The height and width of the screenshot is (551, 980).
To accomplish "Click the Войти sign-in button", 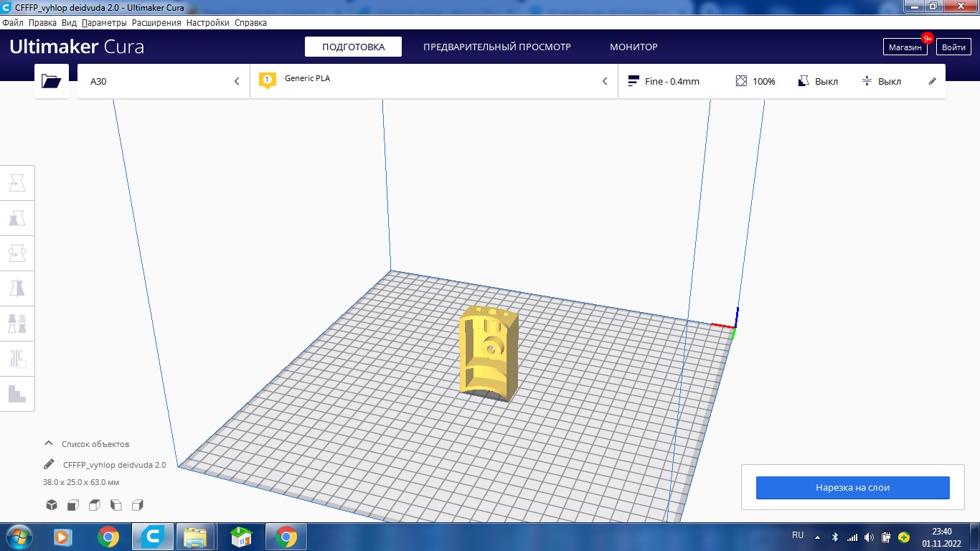I will point(953,47).
